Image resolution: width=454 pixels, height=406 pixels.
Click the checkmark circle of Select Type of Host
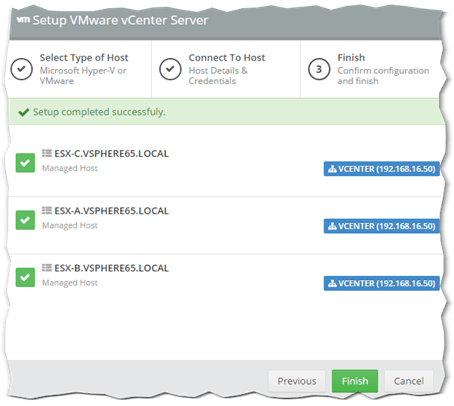pos(21,69)
